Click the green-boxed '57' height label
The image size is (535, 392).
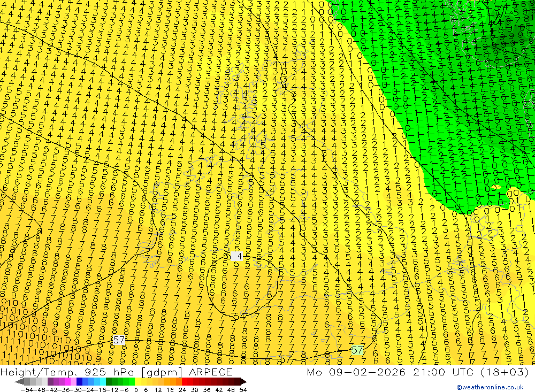point(357,350)
